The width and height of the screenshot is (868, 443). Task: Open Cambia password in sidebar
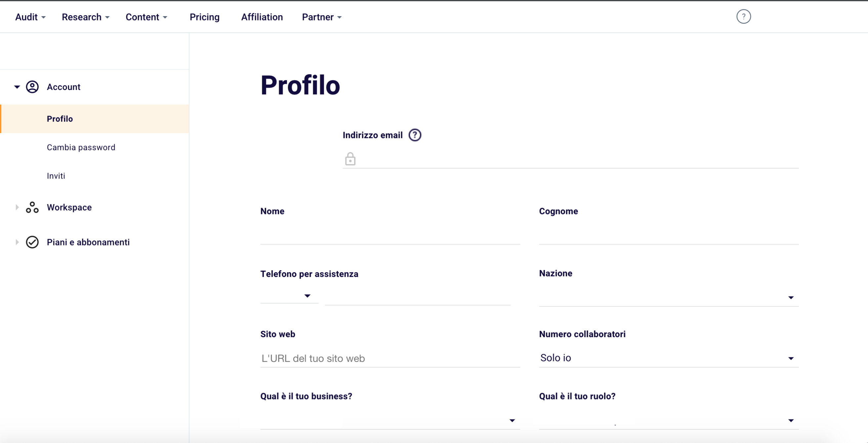(x=81, y=147)
